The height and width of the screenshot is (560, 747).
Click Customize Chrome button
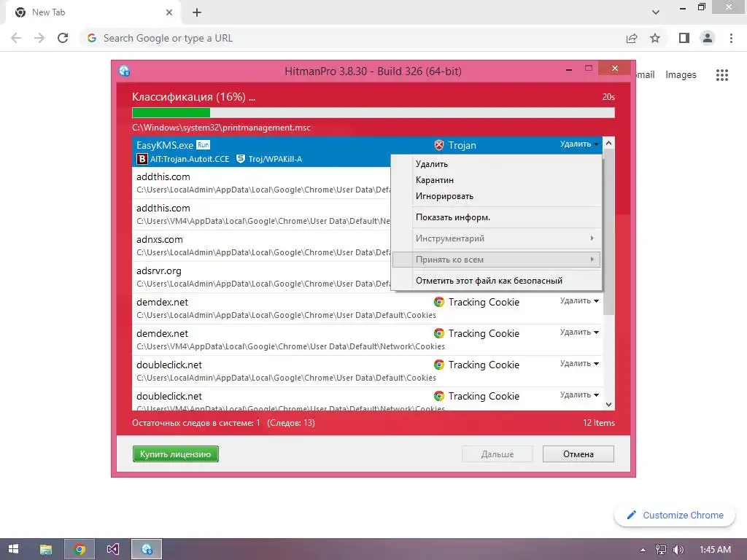(x=675, y=516)
